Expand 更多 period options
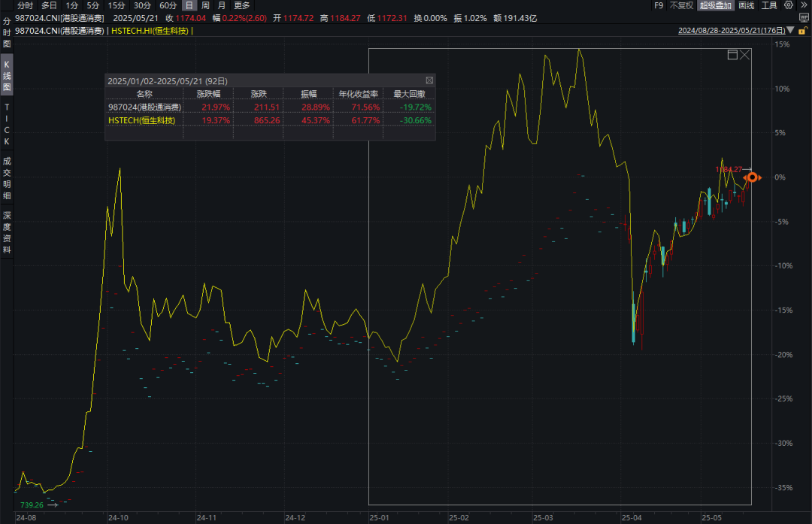 (242, 5)
